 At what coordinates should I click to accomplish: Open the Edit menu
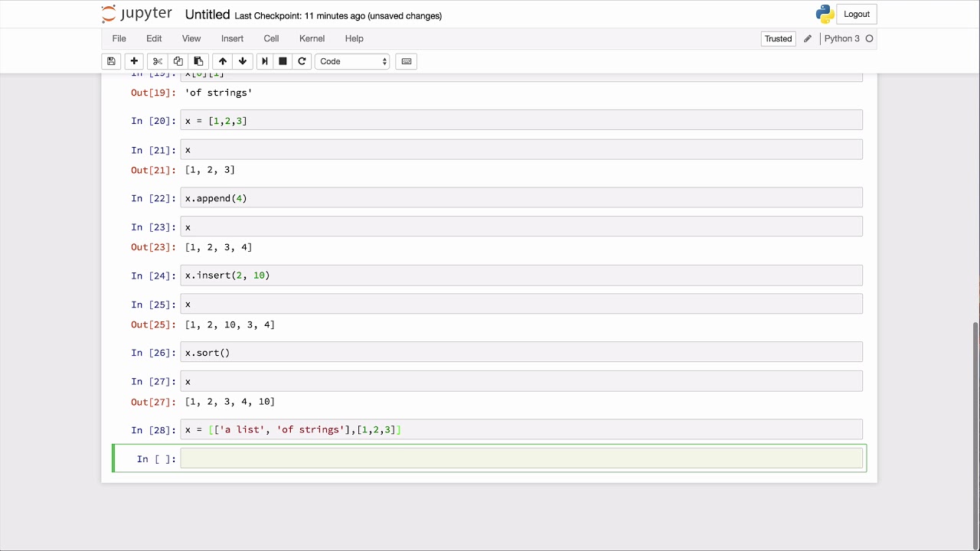[x=154, y=38]
